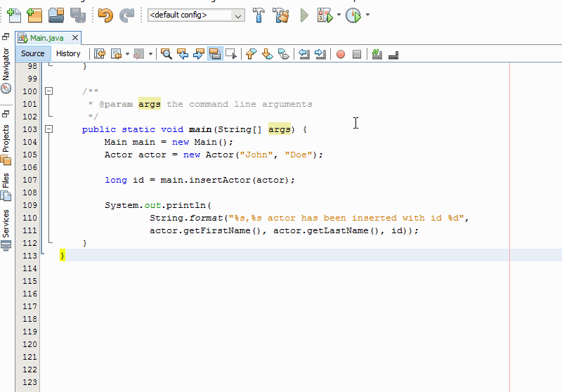Screen dimensions: 562x392
Task: Toggle Highlight Search in editor toolbar
Action: (x=215, y=53)
